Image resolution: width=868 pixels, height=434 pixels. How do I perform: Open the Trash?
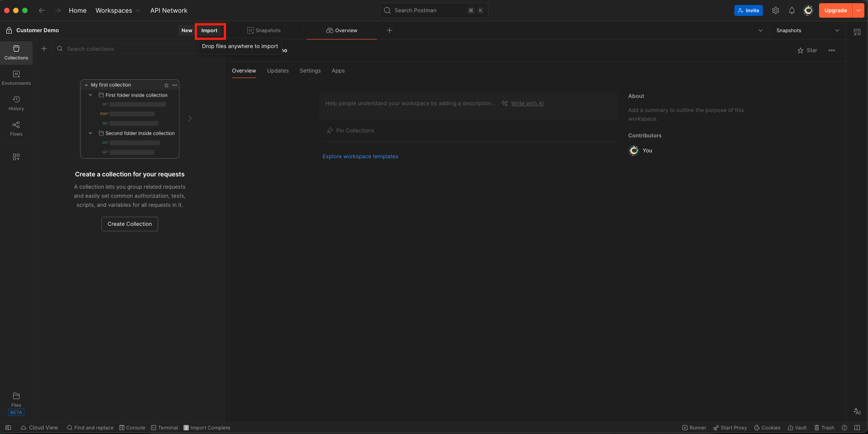(x=824, y=428)
